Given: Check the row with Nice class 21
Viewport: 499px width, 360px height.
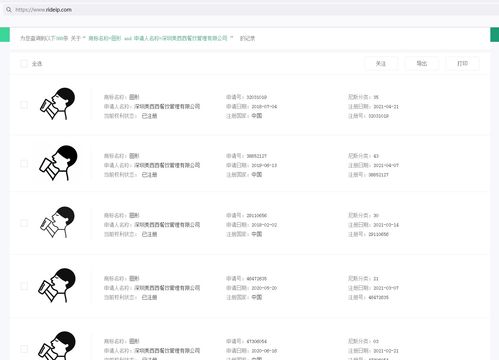Looking at the screenshot, I should pyautogui.click(x=24, y=286).
